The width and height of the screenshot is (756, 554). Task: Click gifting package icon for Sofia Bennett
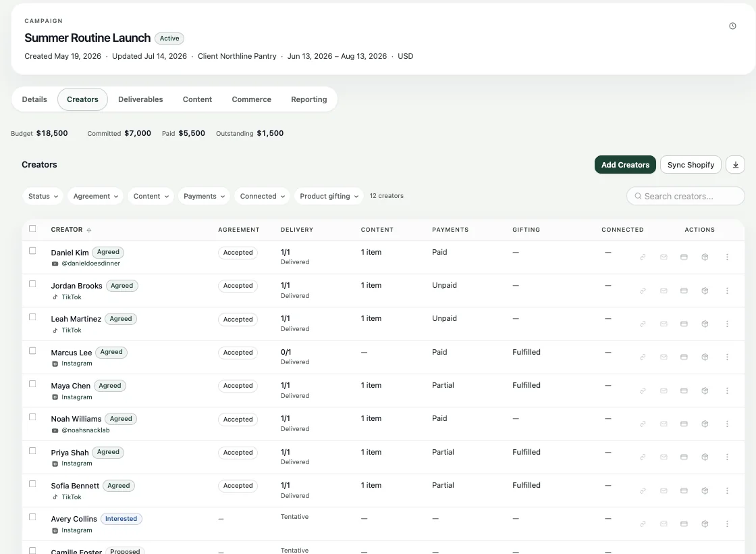705,490
